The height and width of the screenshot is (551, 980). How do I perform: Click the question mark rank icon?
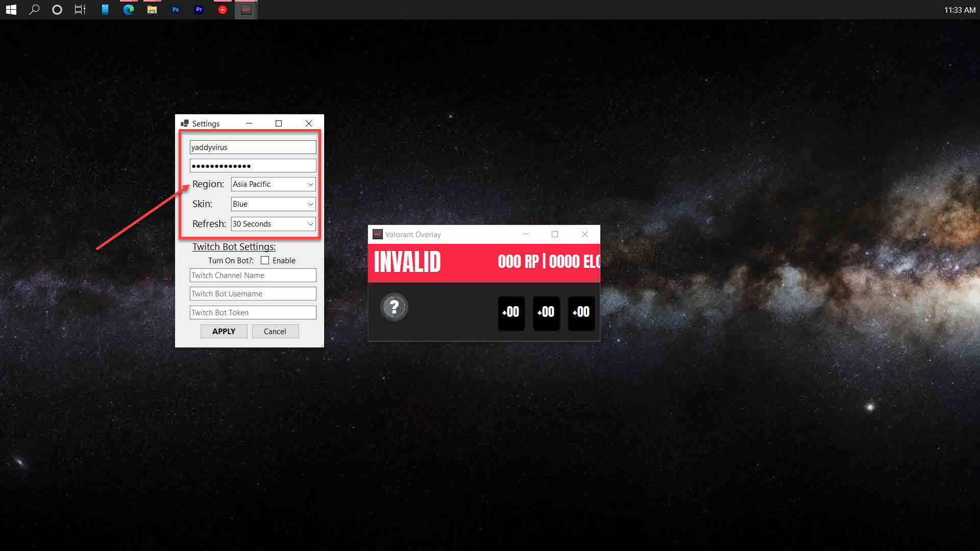[x=394, y=307]
